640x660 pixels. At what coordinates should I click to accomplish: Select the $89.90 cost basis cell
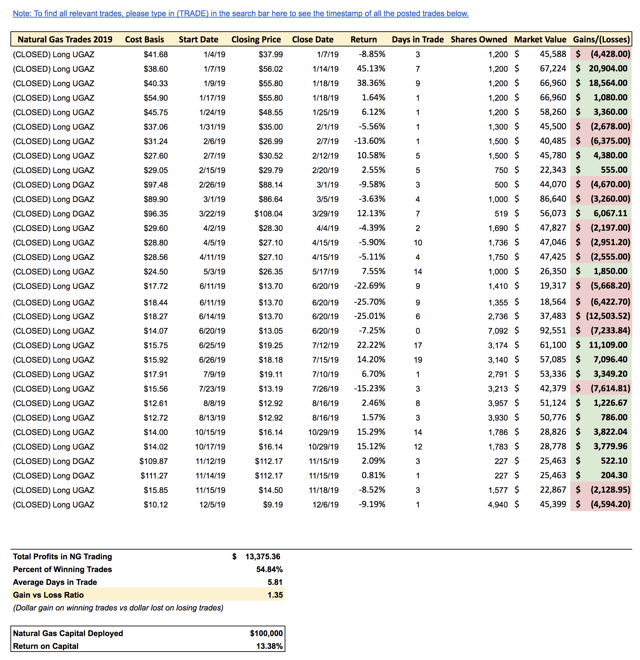pyautogui.click(x=155, y=199)
